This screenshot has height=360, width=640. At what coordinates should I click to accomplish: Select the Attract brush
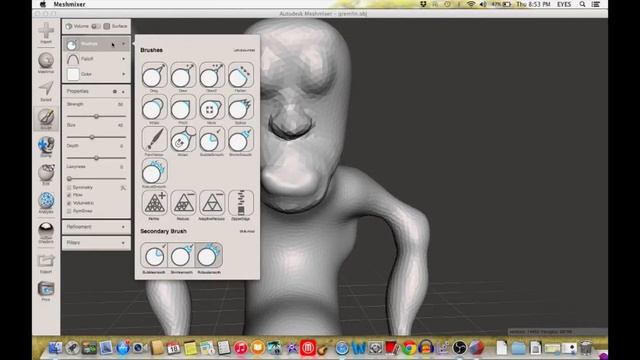coord(183,139)
